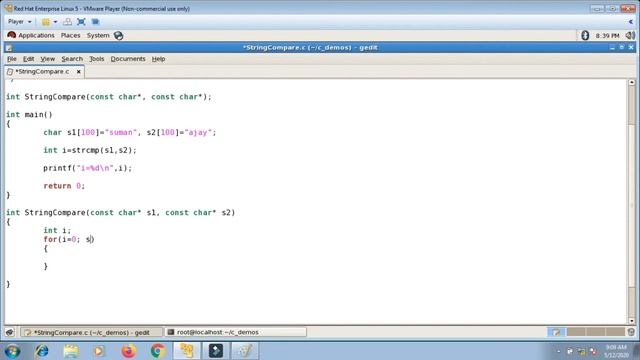This screenshot has height=360, width=640.
Task: Click the VMware Player taskbar icon
Action: click(x=187, y=351)
